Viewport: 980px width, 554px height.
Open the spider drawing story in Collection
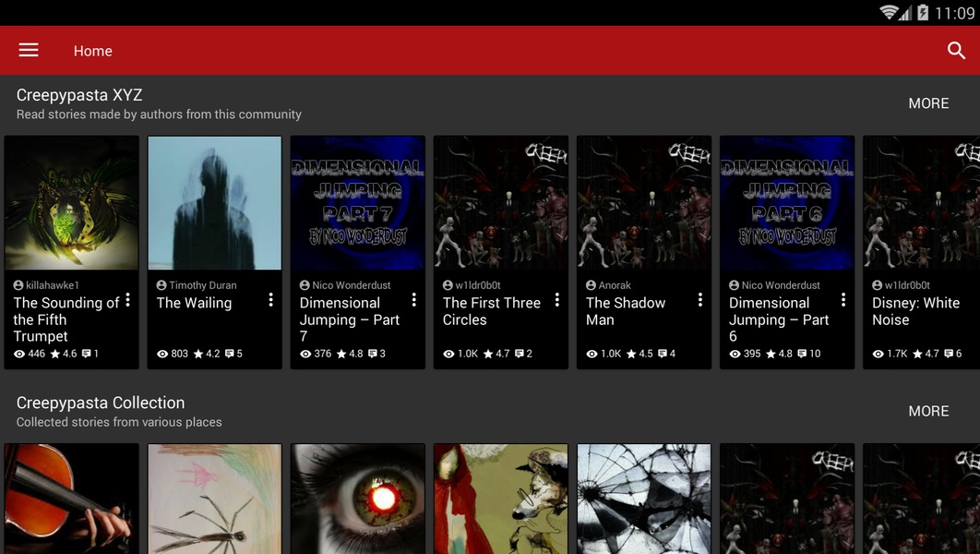(x=215, y=499)
